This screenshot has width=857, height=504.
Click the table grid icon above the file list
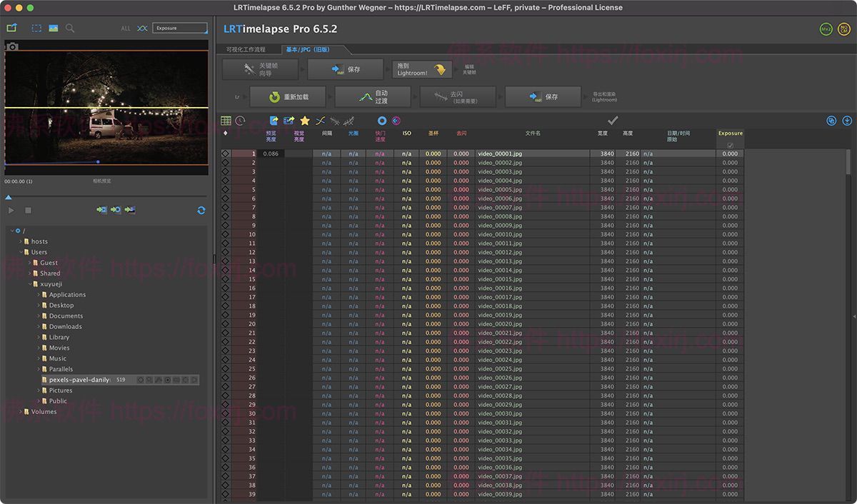(226, 121)
